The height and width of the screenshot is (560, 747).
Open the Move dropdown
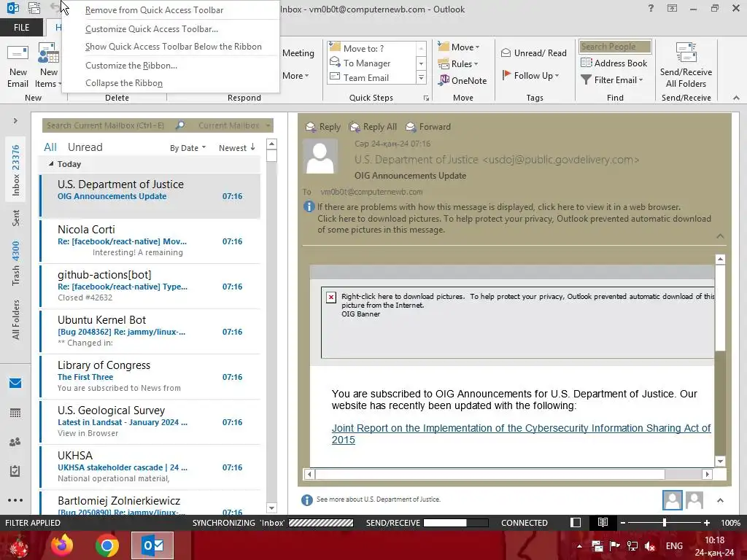tap(458, 47)
